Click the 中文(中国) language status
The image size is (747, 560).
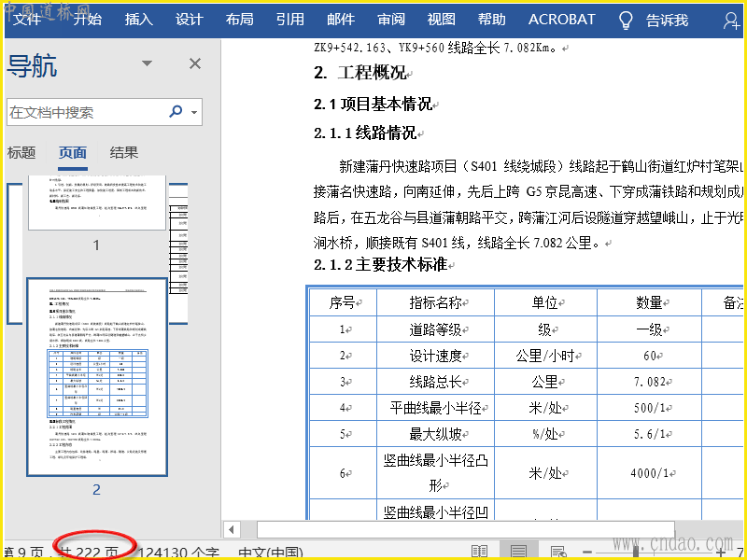click(x=270, y=553)
